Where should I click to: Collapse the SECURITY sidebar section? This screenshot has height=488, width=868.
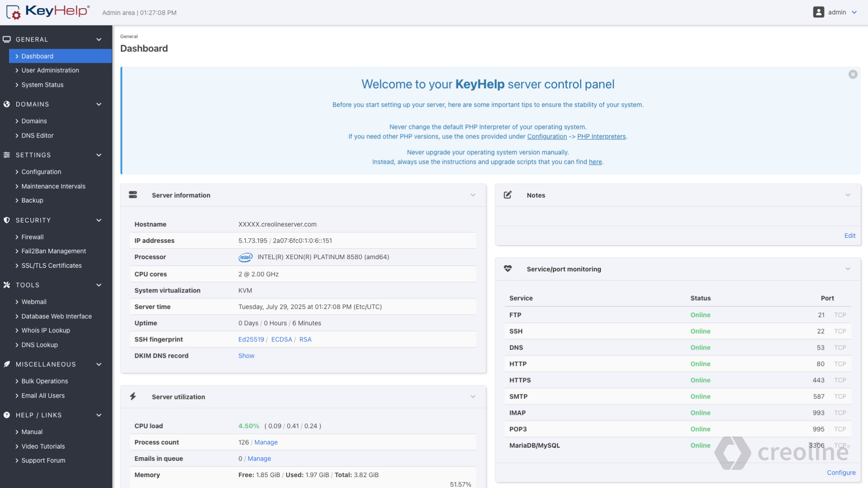click(99, 220)
